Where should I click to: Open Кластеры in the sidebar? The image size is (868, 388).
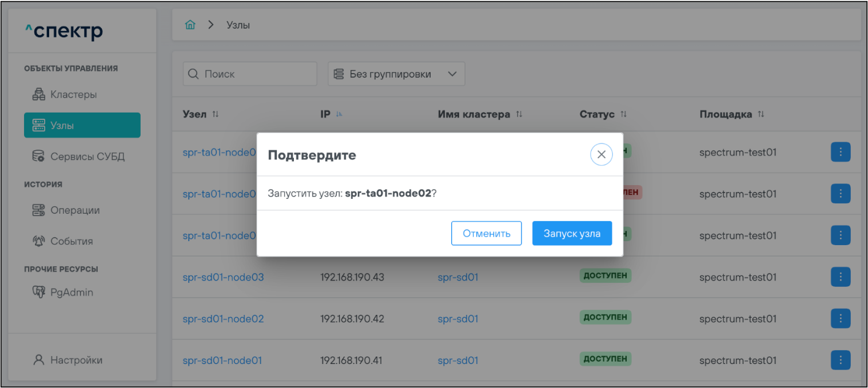(x=73, y=94)
